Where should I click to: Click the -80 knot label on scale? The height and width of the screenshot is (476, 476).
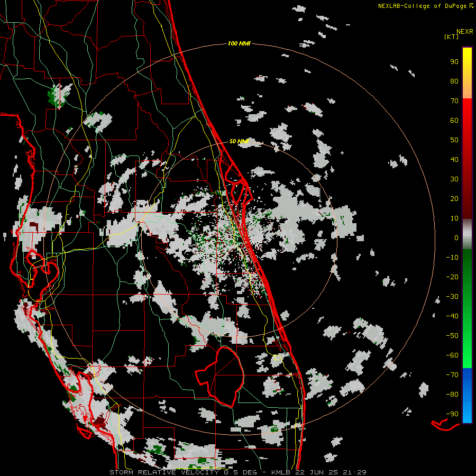click(452, 395)
